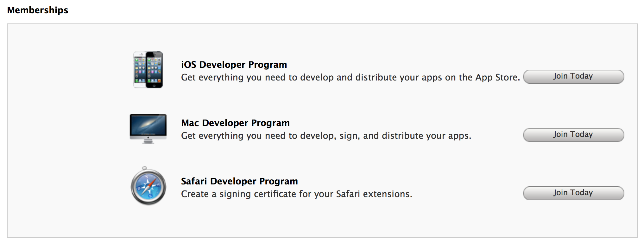Image resolution: width=644 pixels, height=244 pixels.
Task: Select the Mac Developer Program title
Action: pyautogui.click(x=235, y=123)
